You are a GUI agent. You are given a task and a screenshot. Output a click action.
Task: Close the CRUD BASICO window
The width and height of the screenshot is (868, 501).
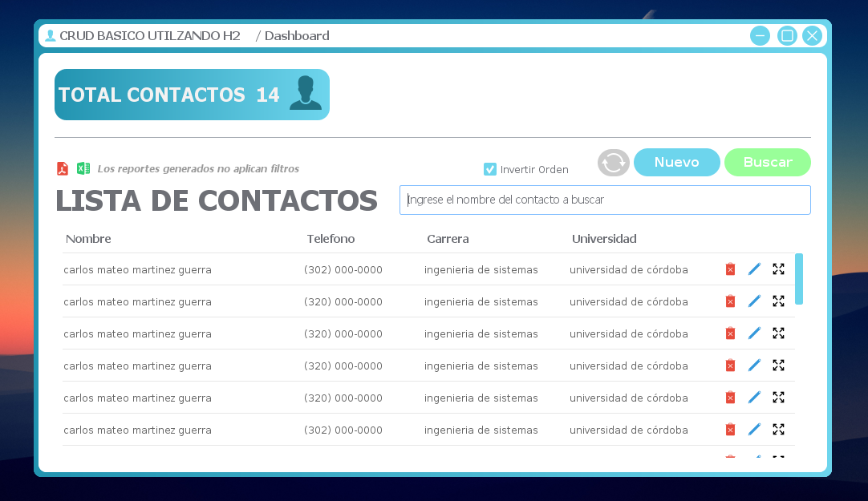[x=812, y=36]
